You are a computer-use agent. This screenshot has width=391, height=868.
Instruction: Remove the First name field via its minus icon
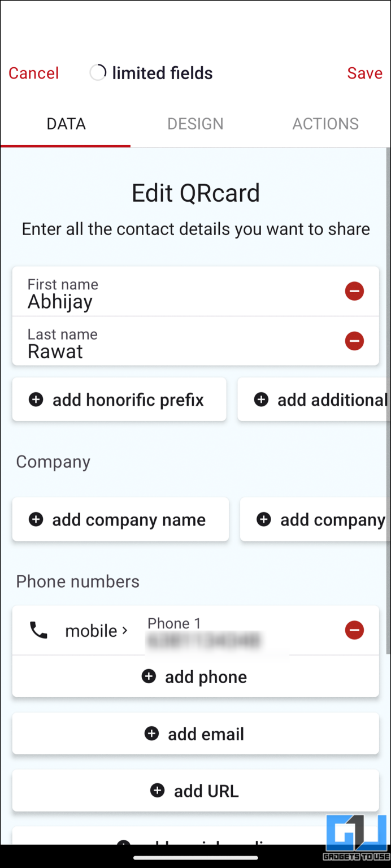point(354,291)
